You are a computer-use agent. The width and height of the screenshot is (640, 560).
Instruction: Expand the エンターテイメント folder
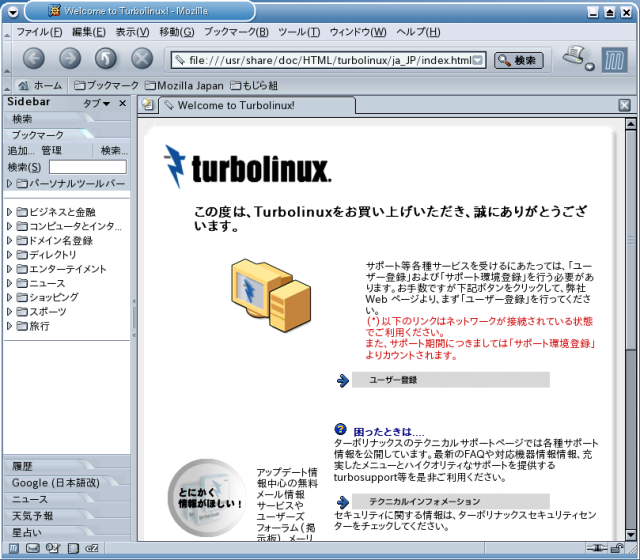click(9, 269)
